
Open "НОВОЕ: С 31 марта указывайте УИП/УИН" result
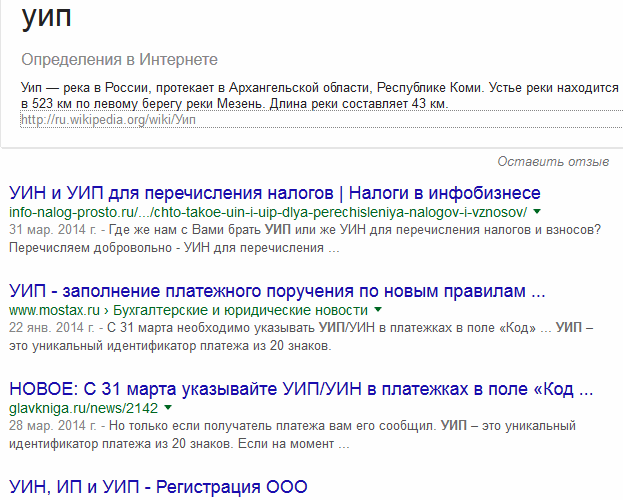301,389
